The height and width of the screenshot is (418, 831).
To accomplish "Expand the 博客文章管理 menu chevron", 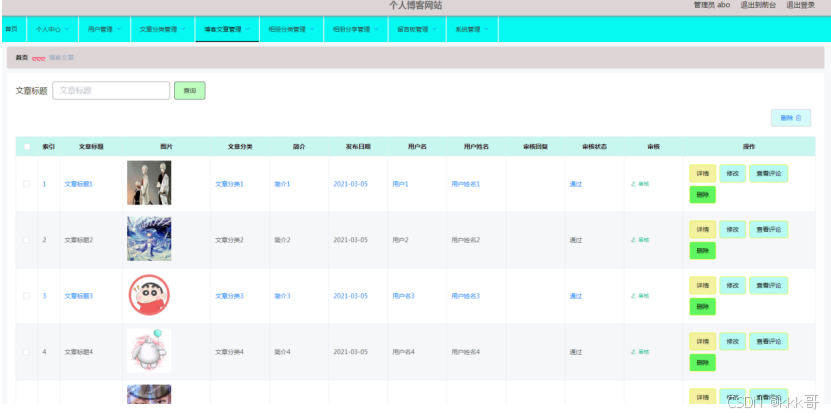I will 247,29.
